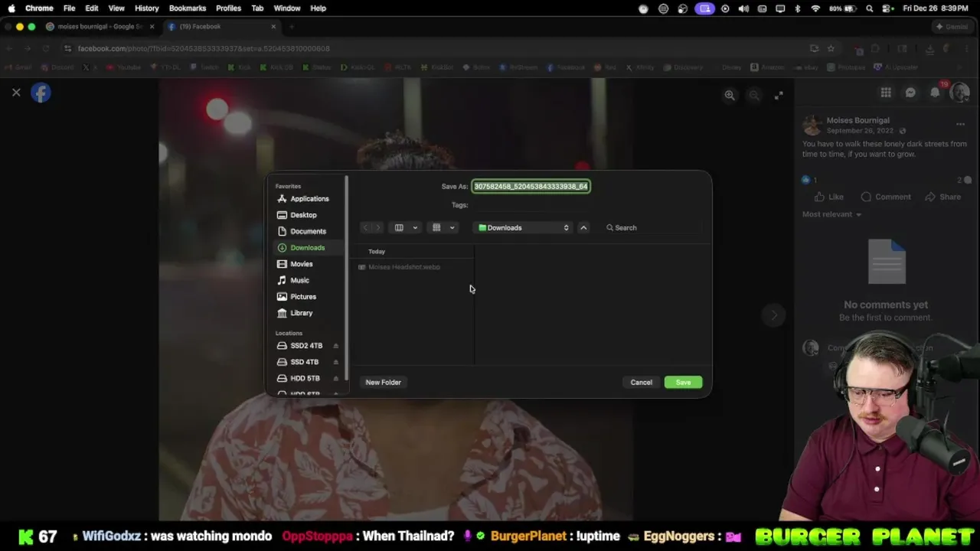The height and width of the screenshot is (551, 980).
Task: Click the New Folder button
Action: 383,383
